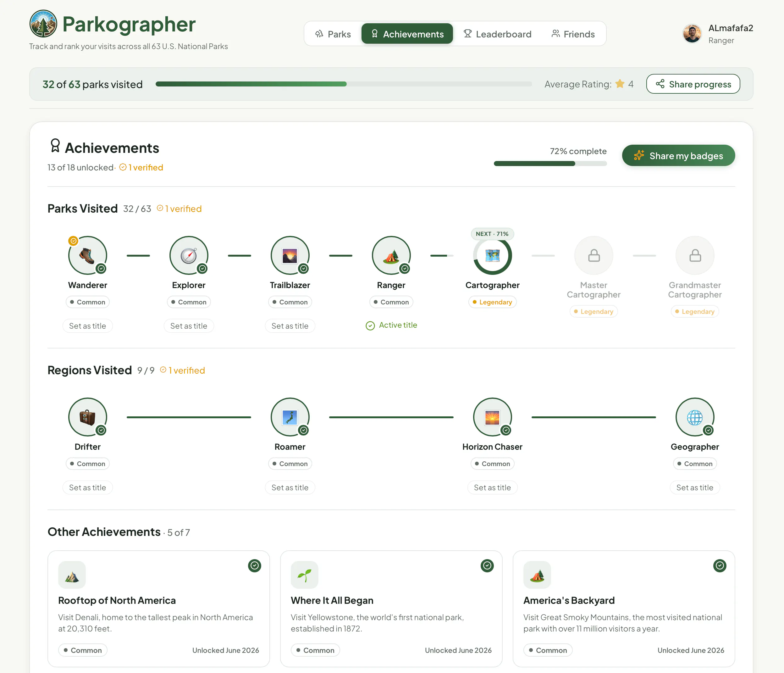This screenshot has width=784, height=673.
Task: Click the checkmark on Where It All Began card
Action: [x=487, y=565]
